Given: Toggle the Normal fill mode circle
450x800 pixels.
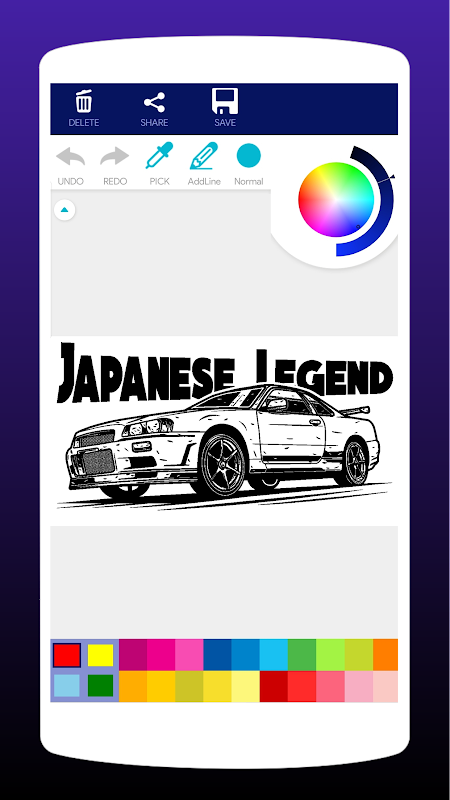Looking at the screenshot, I should click(x=248, y=156).
